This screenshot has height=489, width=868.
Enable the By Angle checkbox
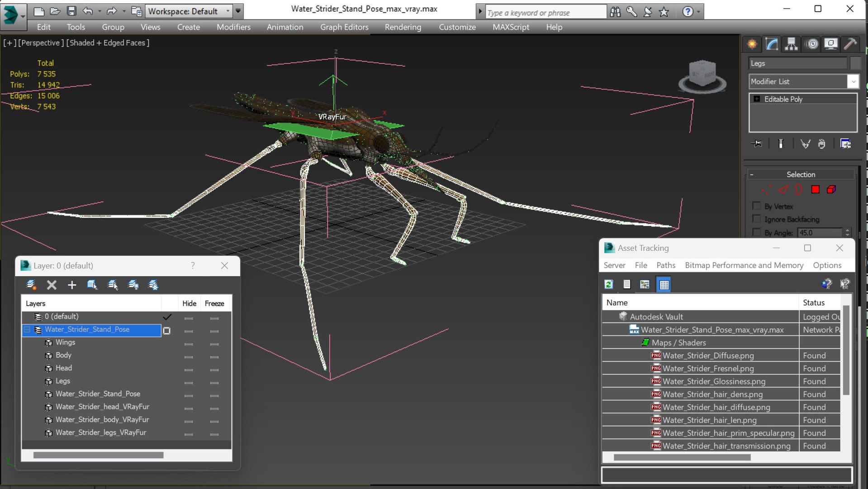click(x=756, y=233)
